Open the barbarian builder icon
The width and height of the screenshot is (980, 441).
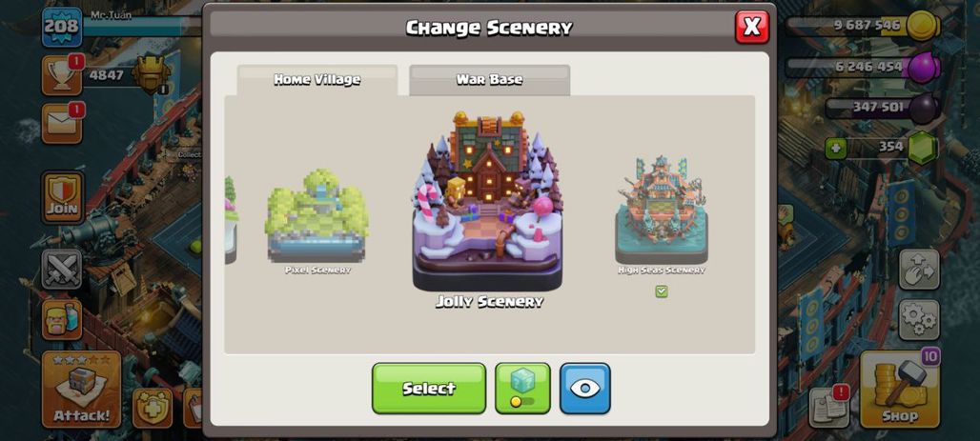click(x=62, y=319)
